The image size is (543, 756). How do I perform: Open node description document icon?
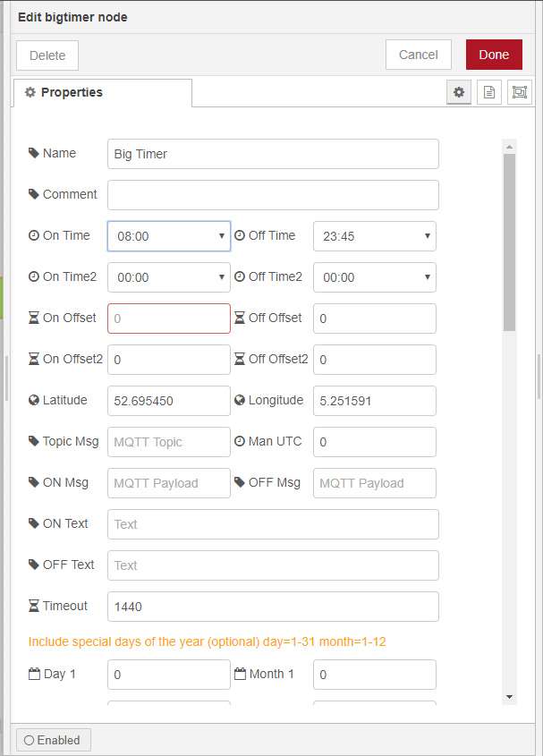488,92
